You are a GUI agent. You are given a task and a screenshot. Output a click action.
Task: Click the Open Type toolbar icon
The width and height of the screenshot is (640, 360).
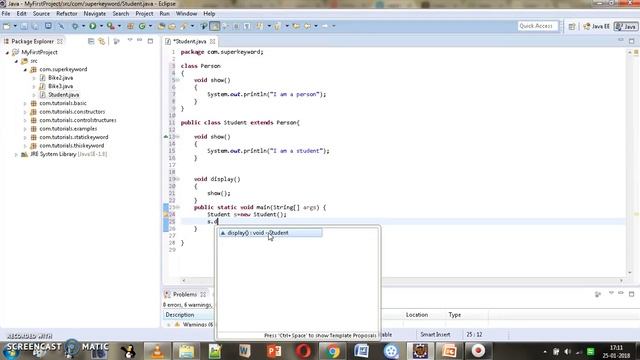(161, 26)
